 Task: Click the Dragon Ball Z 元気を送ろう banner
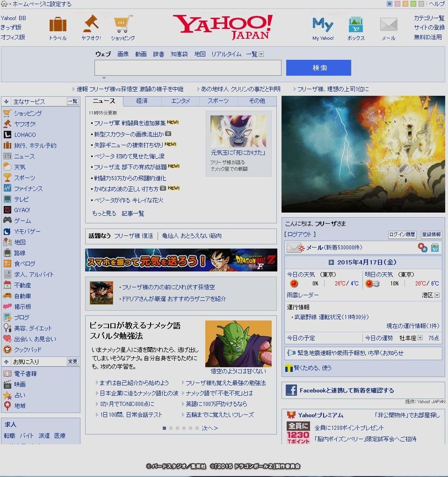click(181, 260)
